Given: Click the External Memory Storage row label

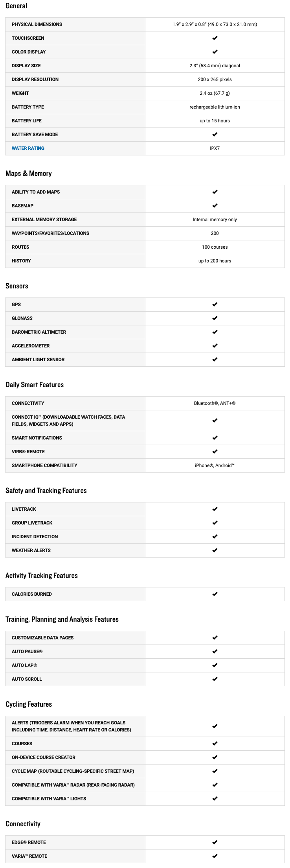Looking at the screenshot, I should click(44, 220).
